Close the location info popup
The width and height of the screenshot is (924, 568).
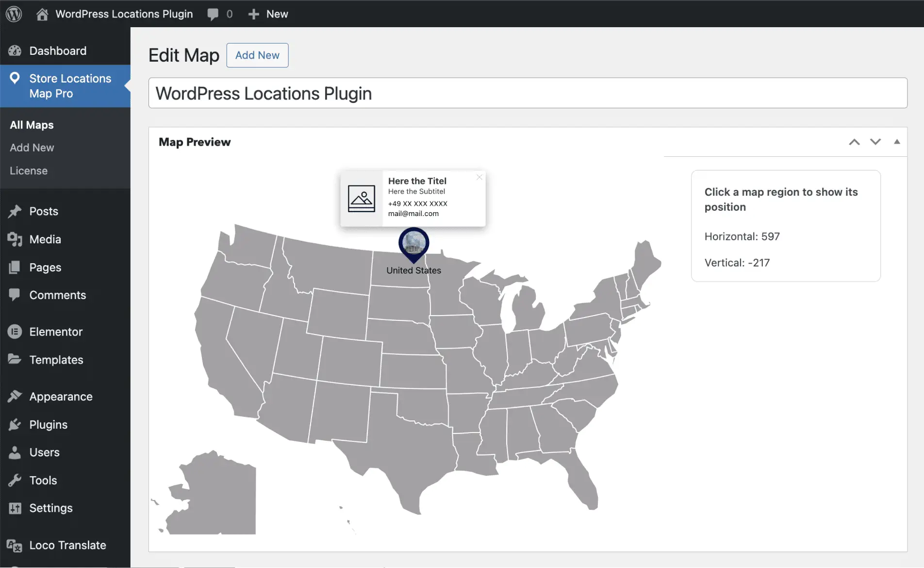click(x=479, y=177)
